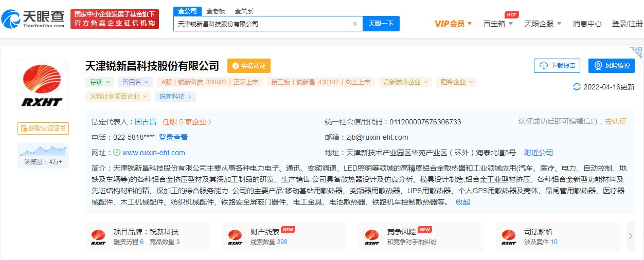Click 登录查看 next to the phone number

173,137
